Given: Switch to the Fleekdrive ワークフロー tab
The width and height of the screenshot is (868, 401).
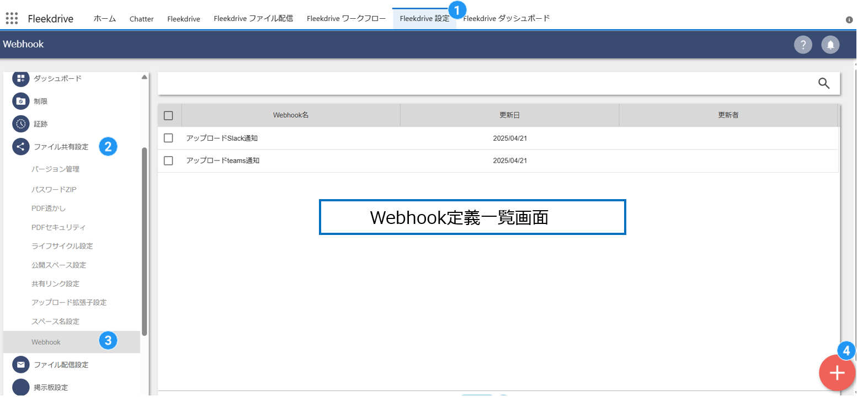Looking at the screenshot, I should tap(346, 19).
